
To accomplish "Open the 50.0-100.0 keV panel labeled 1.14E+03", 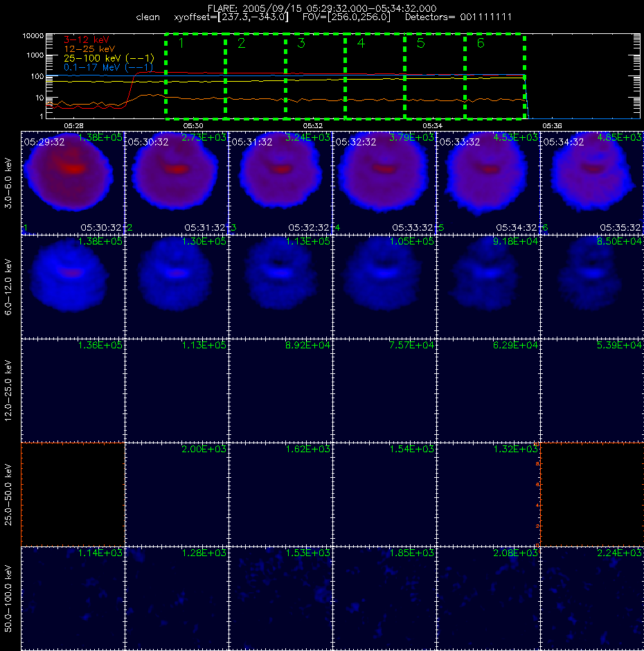I will coord(73,598).
